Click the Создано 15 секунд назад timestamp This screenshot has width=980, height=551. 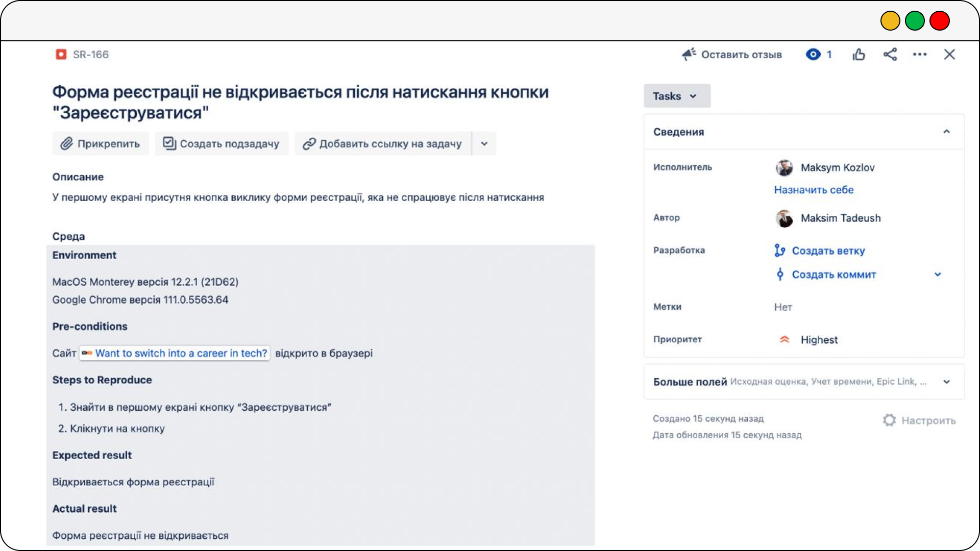click(x=708, y=418)
